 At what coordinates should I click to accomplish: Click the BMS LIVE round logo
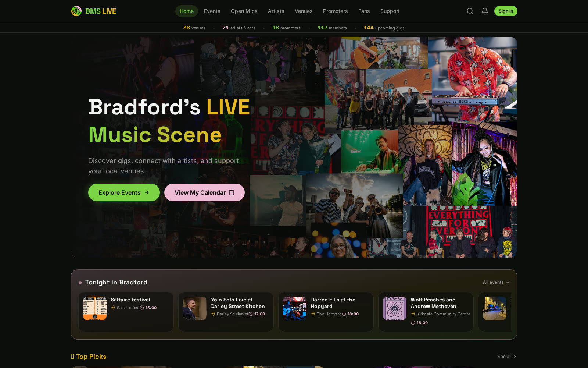pos(76,11)
